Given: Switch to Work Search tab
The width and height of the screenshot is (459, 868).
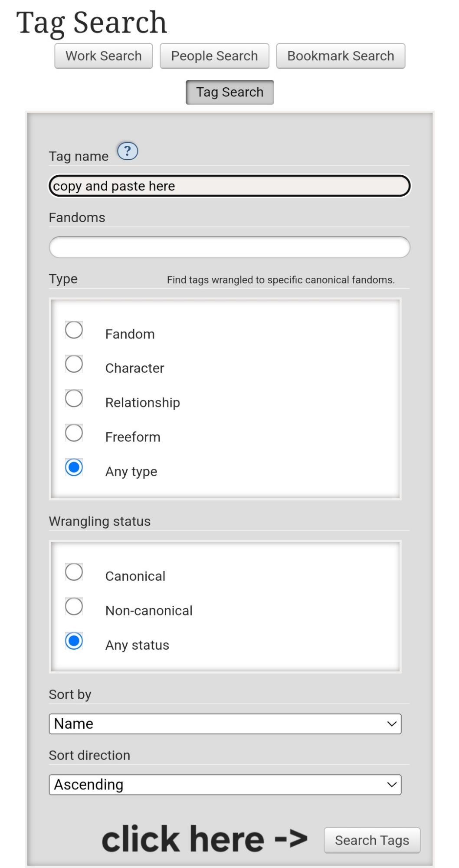Looking at the screenshot, I should coord(104,56).
